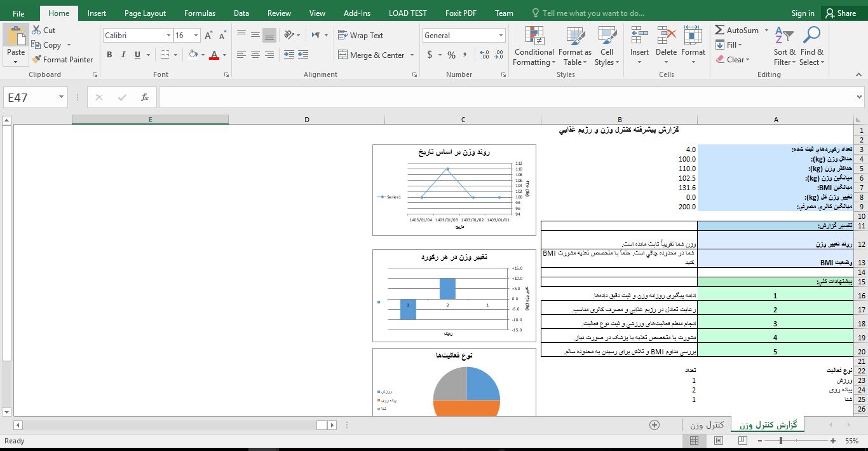This screenshot has width=868, height=451.
Task: Open the Fill Color dropdown arrow
Action: tap(203, 55)
